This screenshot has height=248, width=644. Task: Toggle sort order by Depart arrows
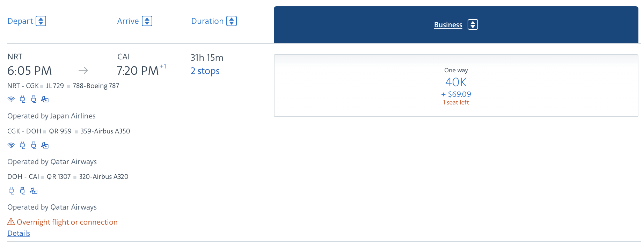click(x=41, y=21)
